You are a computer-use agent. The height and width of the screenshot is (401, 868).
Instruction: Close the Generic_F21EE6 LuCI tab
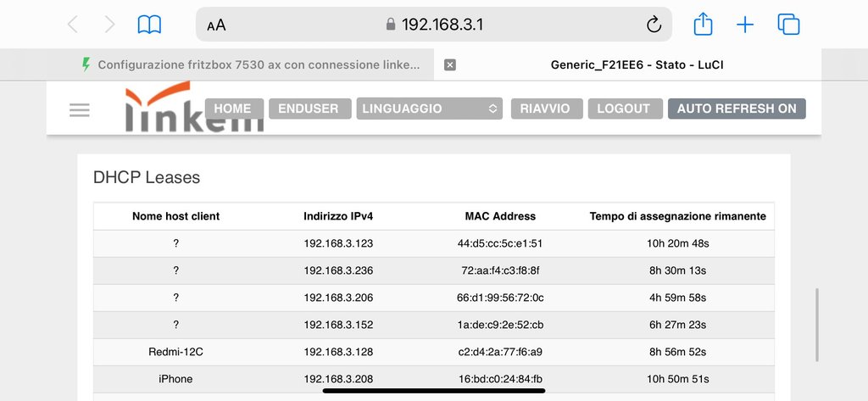pyautogui.click(x=450, y=64)
